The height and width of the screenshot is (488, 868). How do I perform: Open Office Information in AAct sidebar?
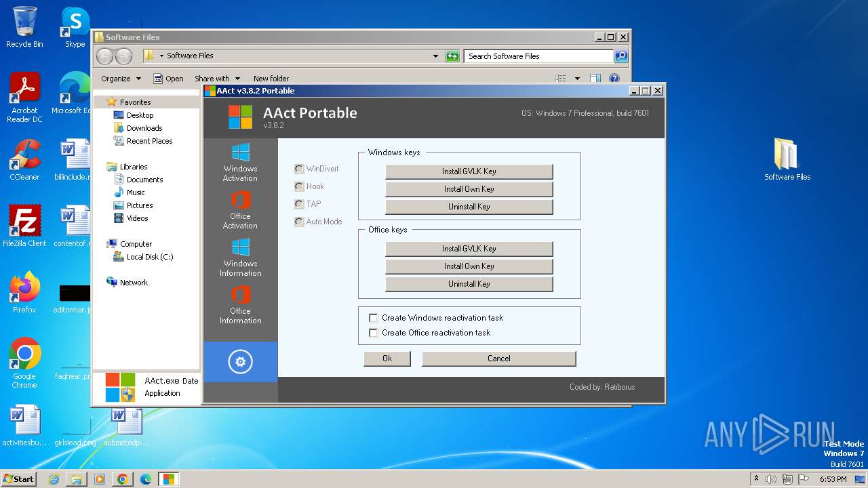pos(240,305)
